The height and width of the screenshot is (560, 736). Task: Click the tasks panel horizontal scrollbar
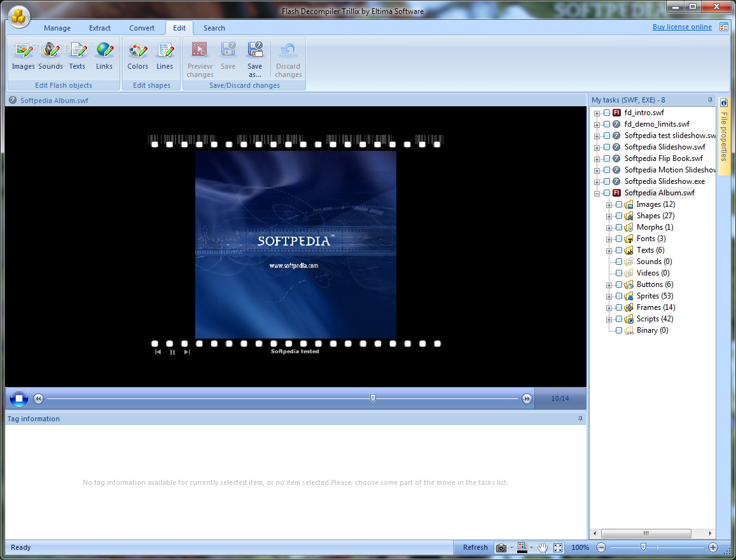(646, 533)
